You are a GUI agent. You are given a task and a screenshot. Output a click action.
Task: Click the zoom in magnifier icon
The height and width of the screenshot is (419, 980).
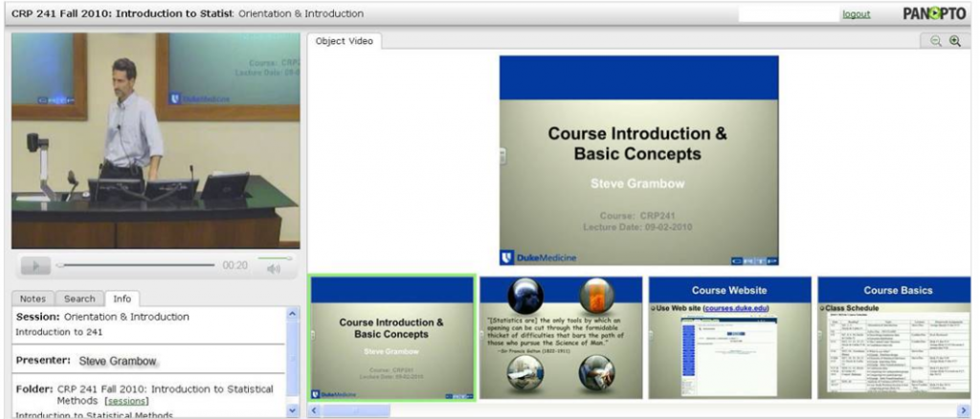pyautogui.click(x=954, y=41)
